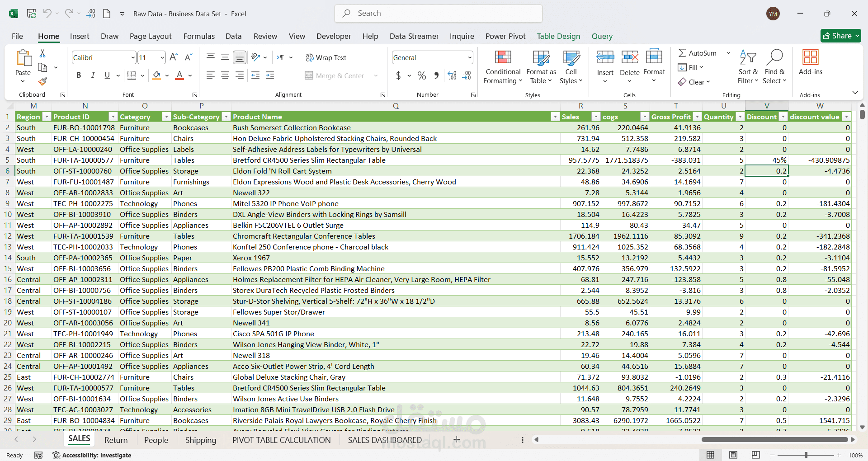This screenshot has height=461, width=868.
Task: Toggle Bold formatting
Action: [79, 75]
